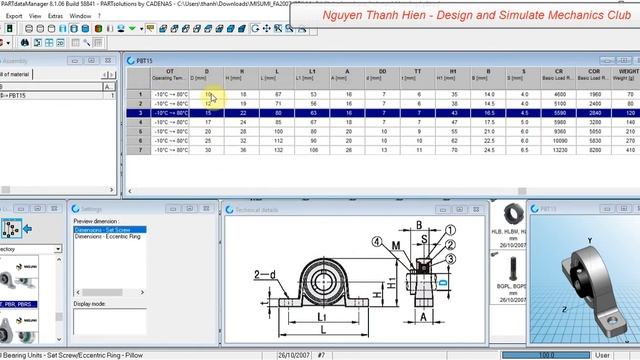Viewport: 640px width, 360px height.
Task: Select table row 2 header
Action: (139, 104)
